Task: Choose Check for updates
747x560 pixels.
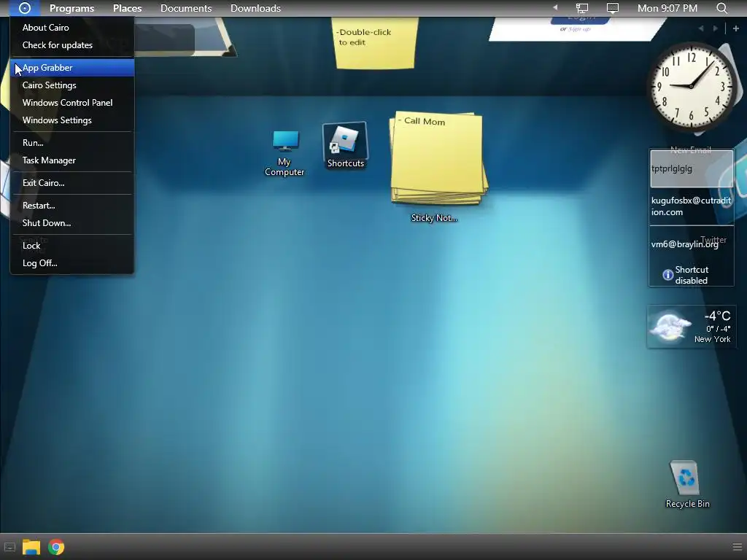Action: click(x=72, y=45)
